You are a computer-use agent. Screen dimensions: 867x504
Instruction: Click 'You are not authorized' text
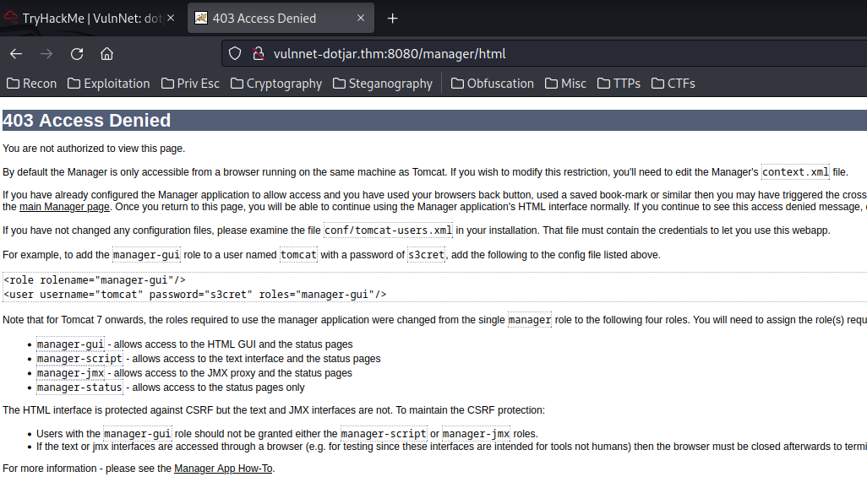coord(94,149)
